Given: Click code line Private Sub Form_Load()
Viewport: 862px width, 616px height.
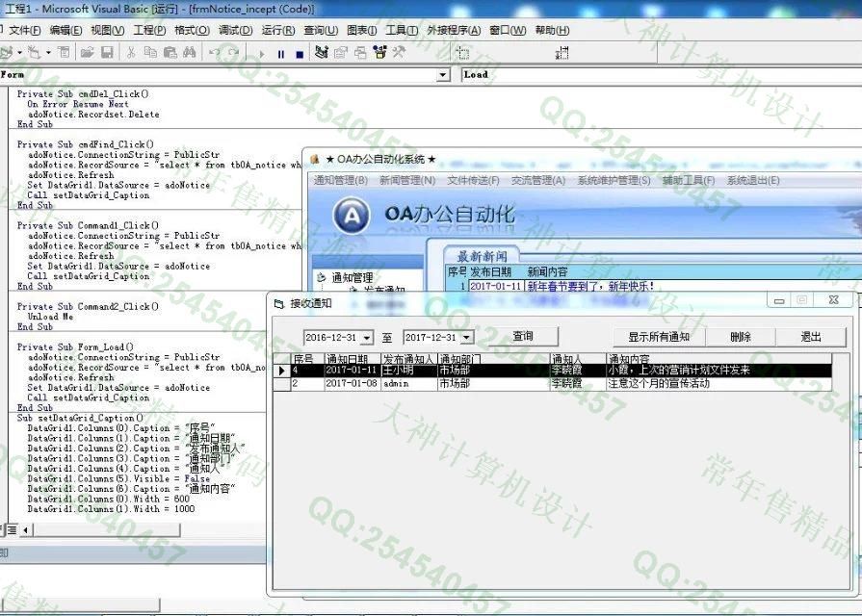Looking at the screenshot, I should tap(75, 347).
